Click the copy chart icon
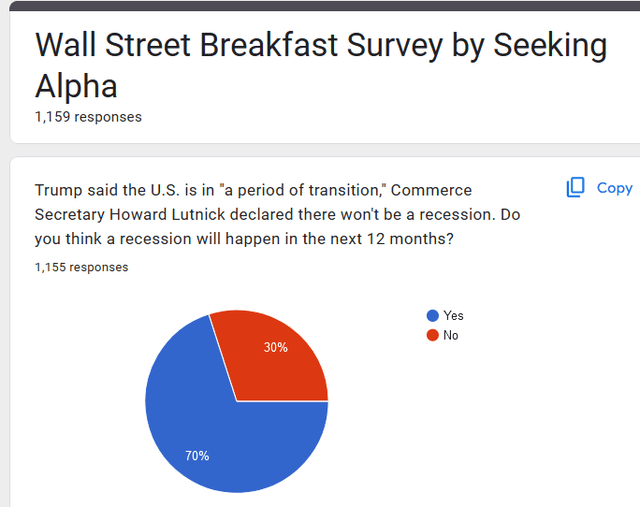The height and width of the screenshot is (507, 640). tap(575, 187)
